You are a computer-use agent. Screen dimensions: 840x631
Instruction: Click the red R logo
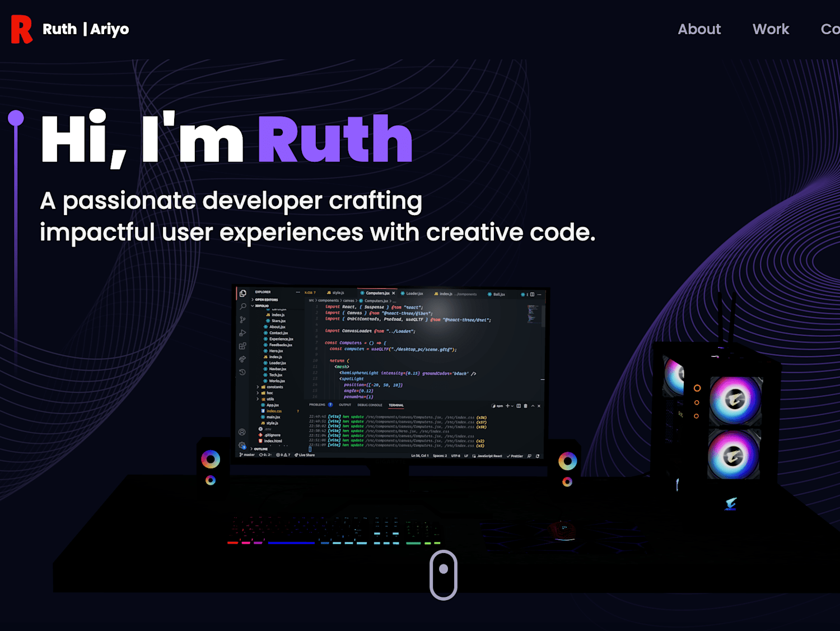click(22, 29)
